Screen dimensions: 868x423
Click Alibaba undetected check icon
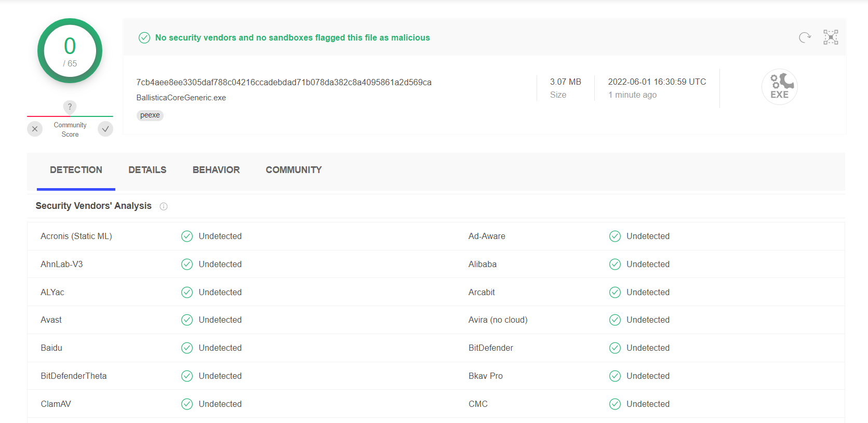(615, 265)
